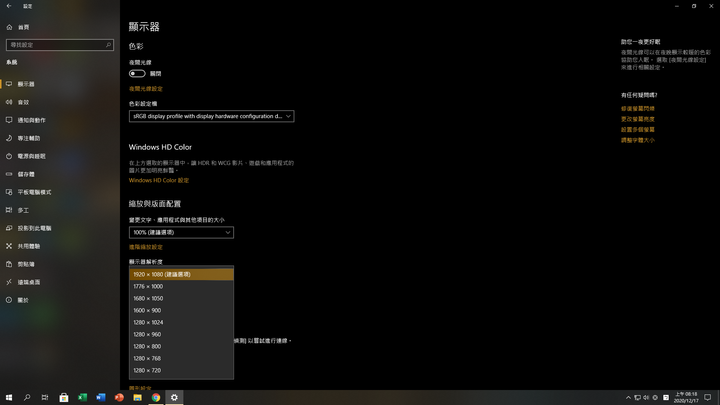Open the 調整字體大小 font size help link

pyautogui.click(x=638, y=140)
